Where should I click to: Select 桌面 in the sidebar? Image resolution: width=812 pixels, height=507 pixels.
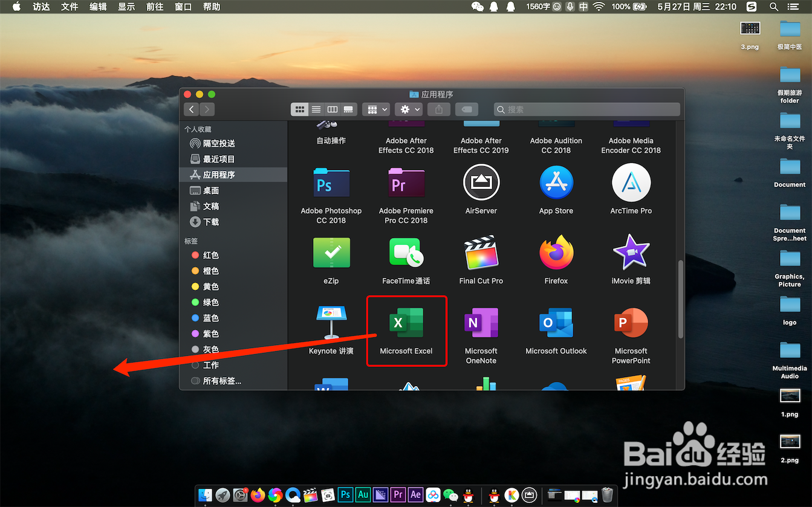coord(233,190)
